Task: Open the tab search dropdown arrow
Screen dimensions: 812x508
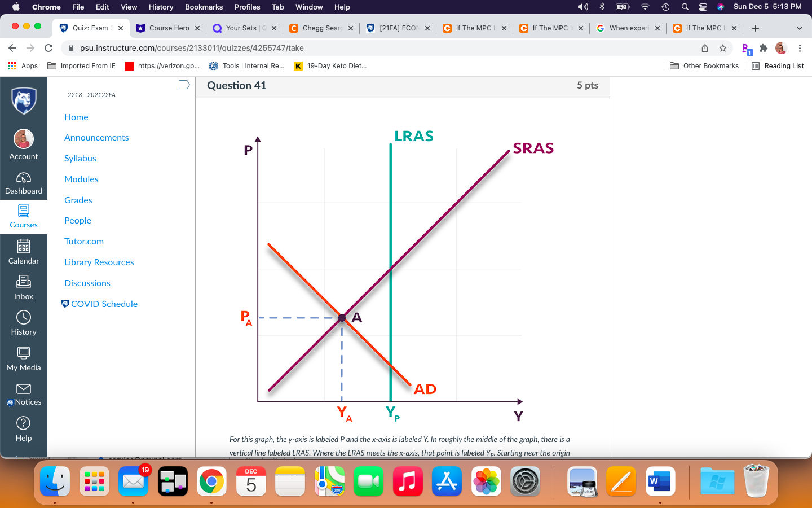Action: coord(799,28)
